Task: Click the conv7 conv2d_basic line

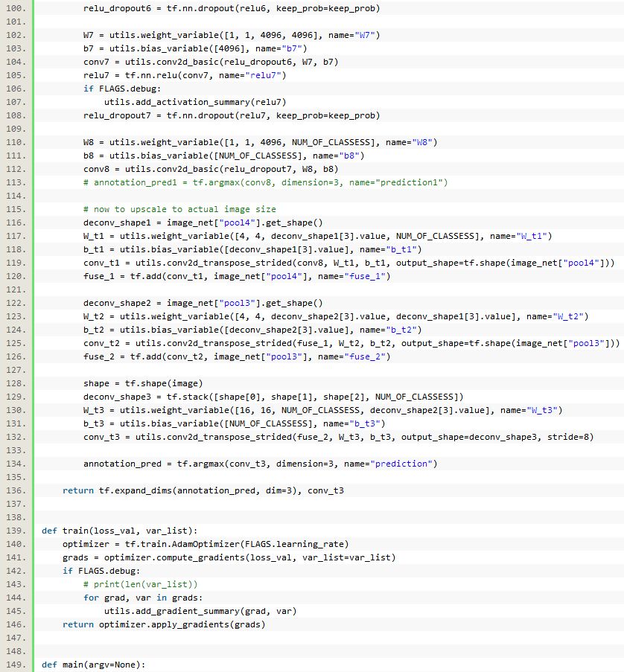Action: click(211, 62)
